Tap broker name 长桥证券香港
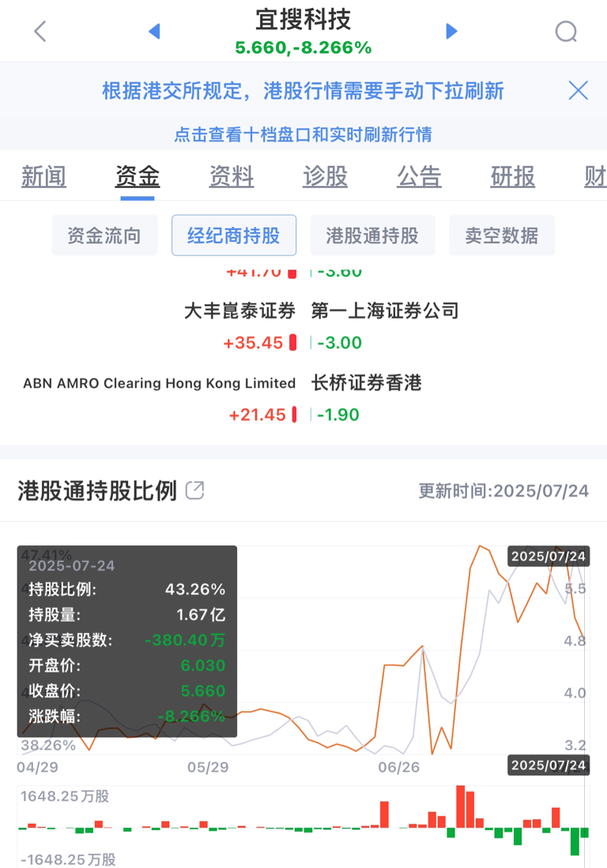The width and height of the screenshot is (607, 868). tap(366, 383)
